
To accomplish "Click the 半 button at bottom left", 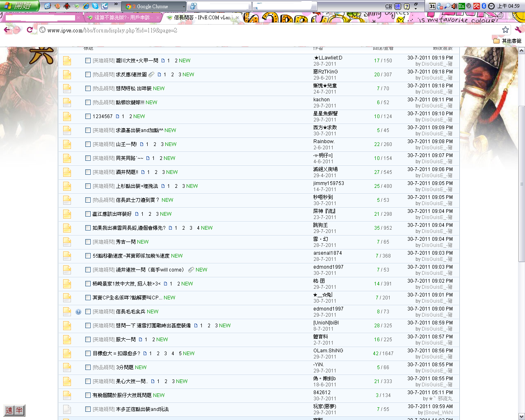I will pos(19,410).
